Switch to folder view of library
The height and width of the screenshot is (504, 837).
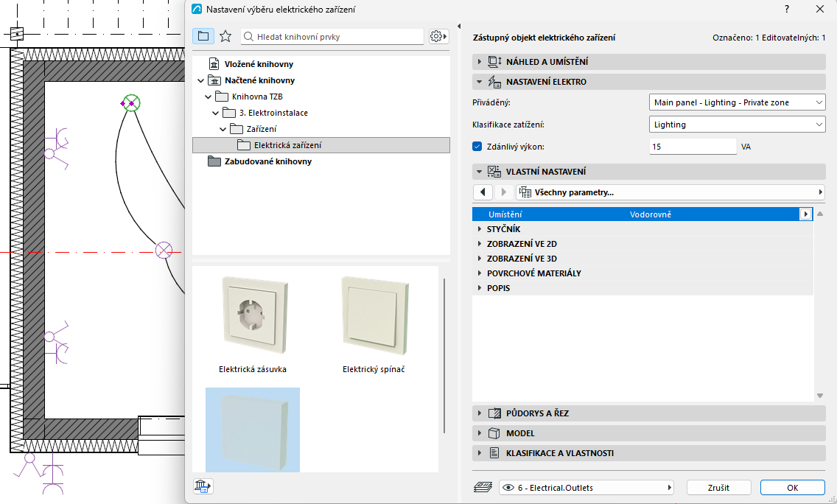pyautogui.click(x=203, y=36)
